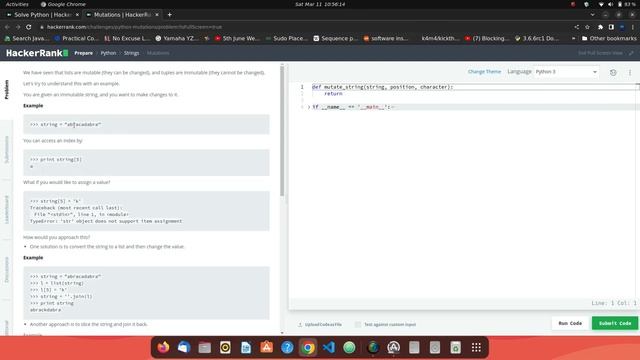This screenshot has width=640, height=360.
Task: Open Software Updater from the dock
Action: [393, 347]
